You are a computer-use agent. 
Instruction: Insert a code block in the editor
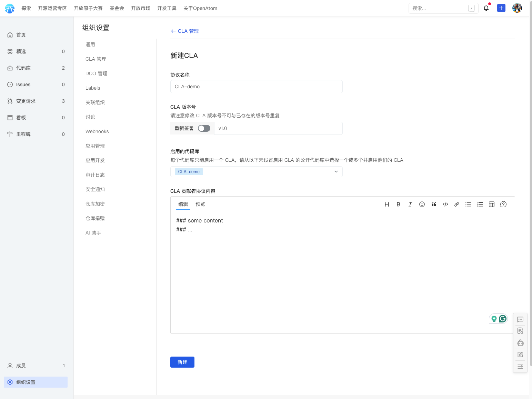[445, 205]
